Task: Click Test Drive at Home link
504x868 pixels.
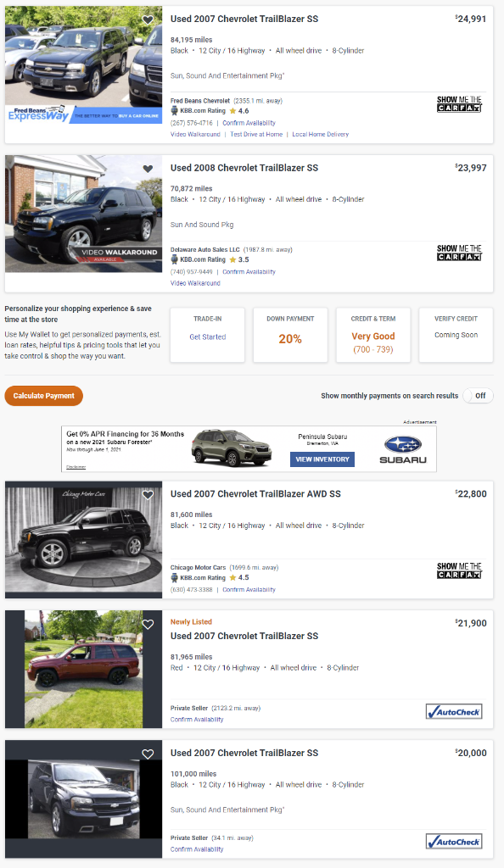Action: (x=256, y=135)
